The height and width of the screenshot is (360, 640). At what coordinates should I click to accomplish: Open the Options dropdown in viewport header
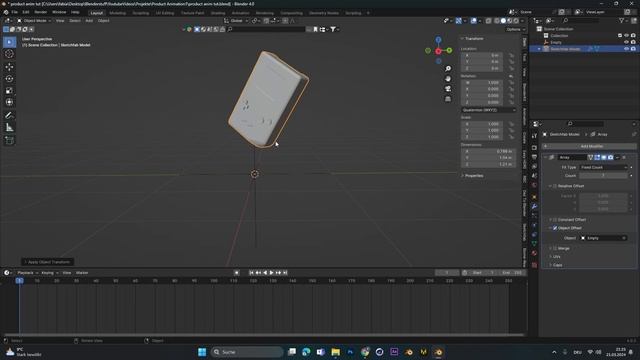tap(515, 29)
